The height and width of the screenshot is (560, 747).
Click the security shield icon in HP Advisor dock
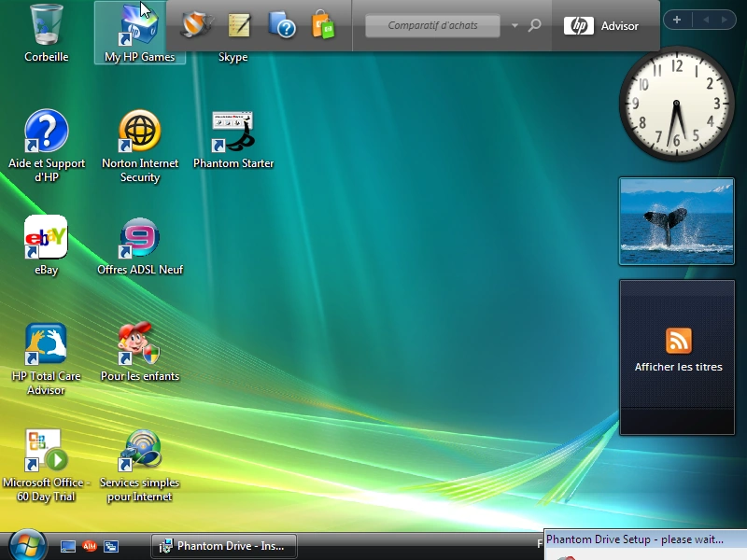[x=196, y=24]
